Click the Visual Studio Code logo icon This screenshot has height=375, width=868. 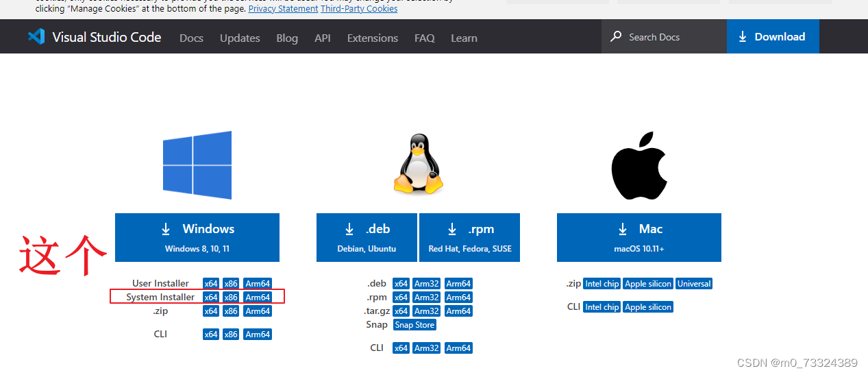pyautogui.click(x=36, y=36)
